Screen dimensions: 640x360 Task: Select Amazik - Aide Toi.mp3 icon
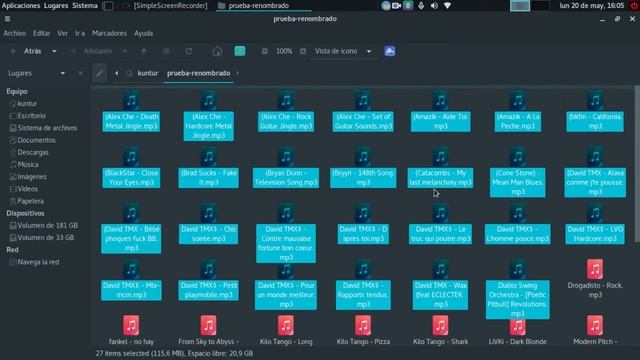[x=440, y=100]
